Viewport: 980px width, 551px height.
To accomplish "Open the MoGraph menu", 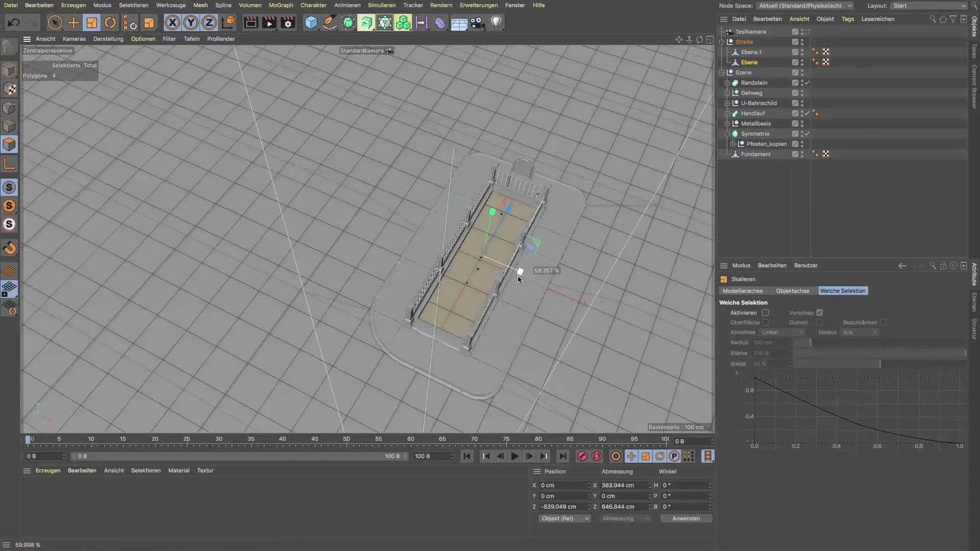I will 281,5.
